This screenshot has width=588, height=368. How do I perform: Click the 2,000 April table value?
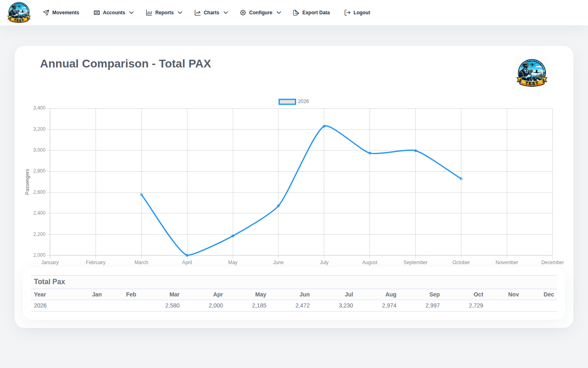point(216,305)
